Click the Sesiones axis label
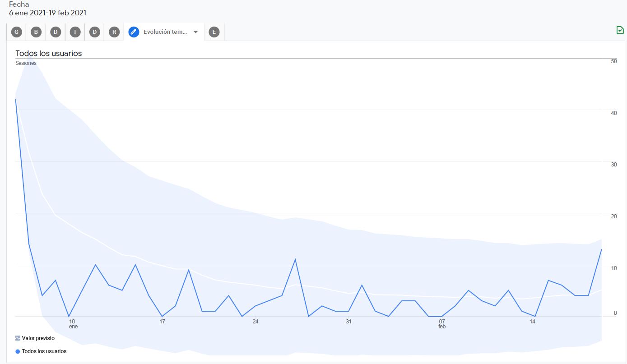This screenshot has height=364, width=627. (x=26, y=63)
